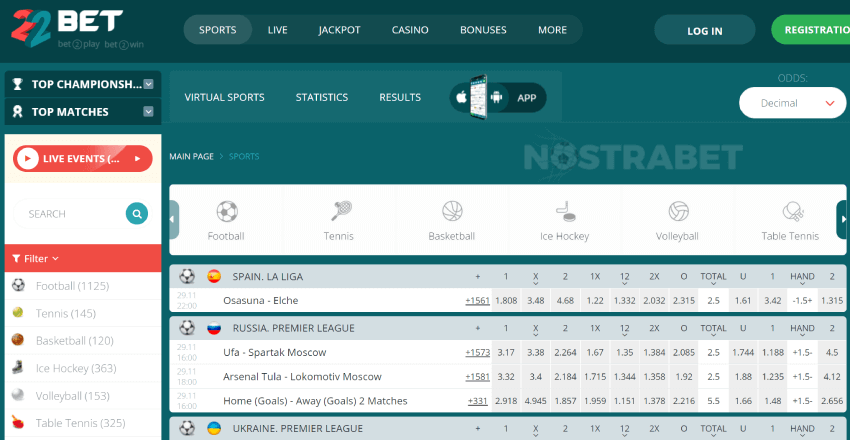This screenshot has height=440, width=850.
Task: Click the LOG IN button
Action: pyautogui.click(x=705, y=30)
